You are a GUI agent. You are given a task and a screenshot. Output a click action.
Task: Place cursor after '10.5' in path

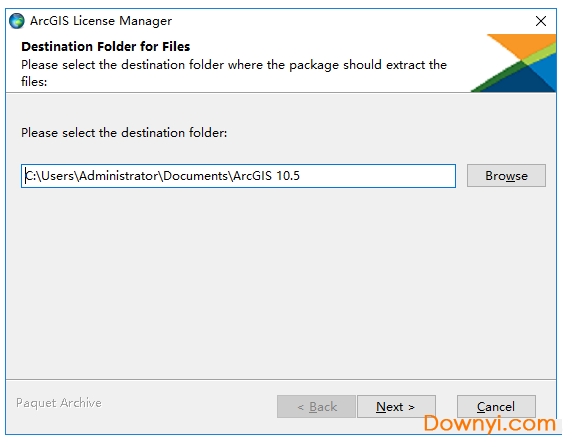[x=301, y=176]
